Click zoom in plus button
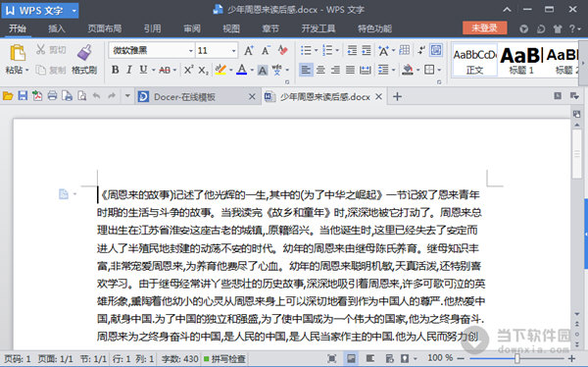588x367 pixels. coord(572,358)
